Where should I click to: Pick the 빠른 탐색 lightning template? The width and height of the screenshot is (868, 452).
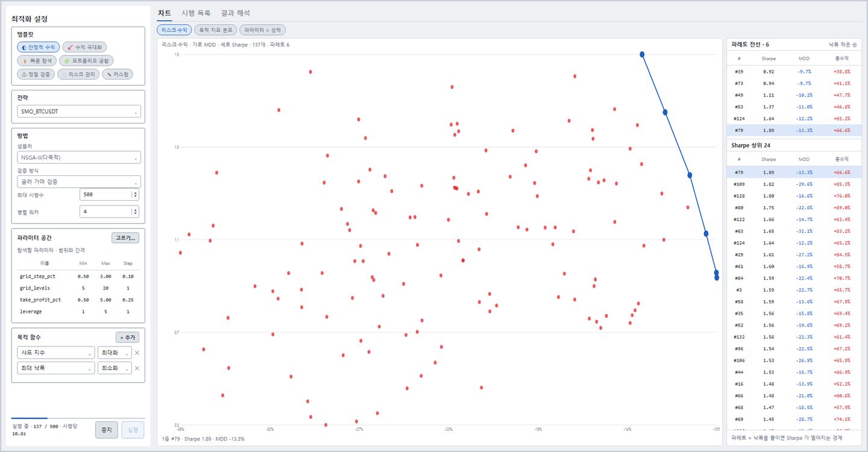[37, 61]
